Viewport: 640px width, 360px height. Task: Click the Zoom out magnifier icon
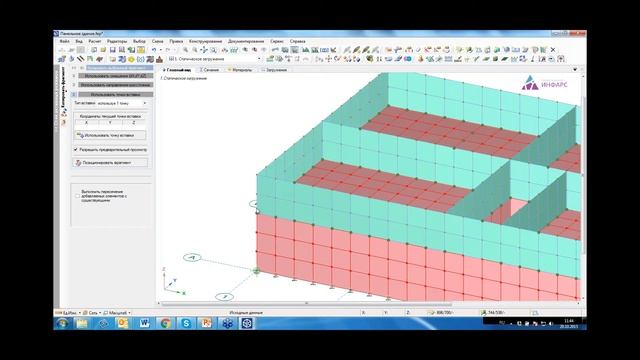click(x=194, y=50)
